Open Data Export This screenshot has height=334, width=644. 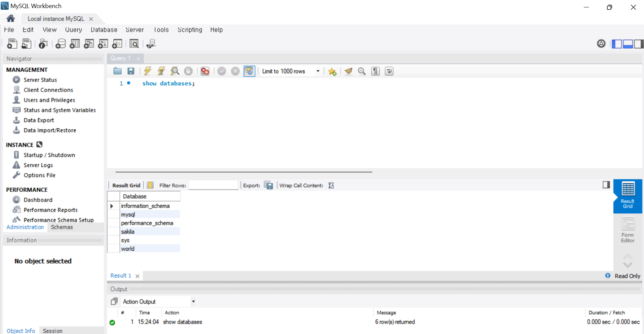[39, 120]
